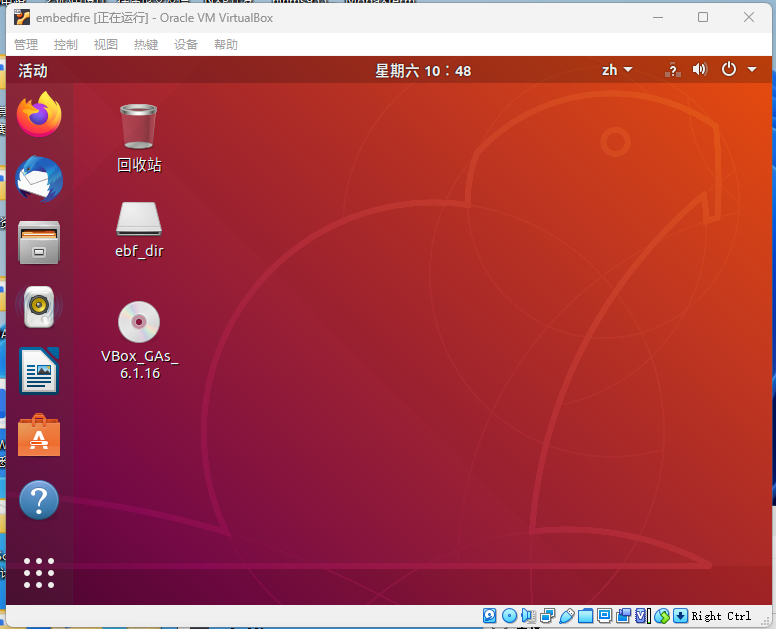This screenshot has width=776, height=629.
Task: Click the network adapter status icon
Action: pos(547,616)
